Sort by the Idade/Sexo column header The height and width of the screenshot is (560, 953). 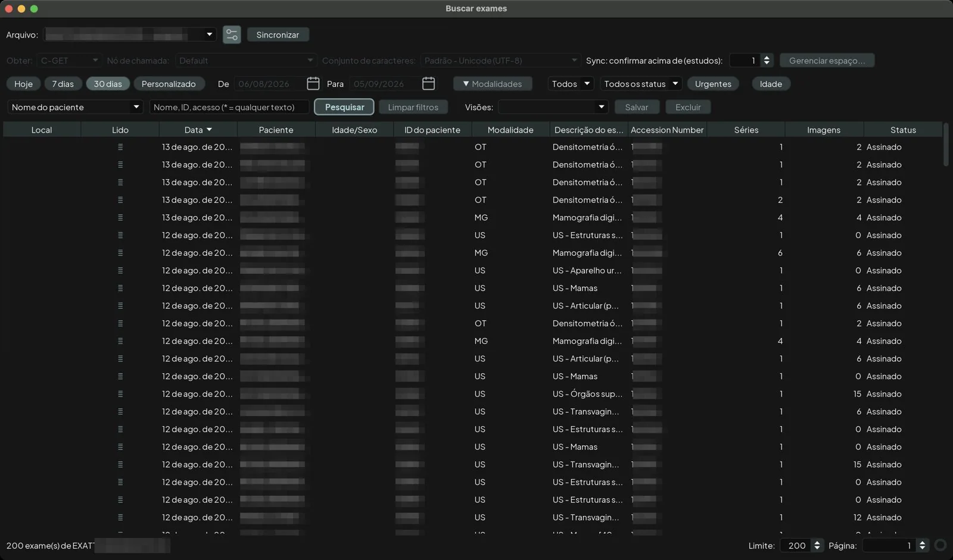coord(354,130)
